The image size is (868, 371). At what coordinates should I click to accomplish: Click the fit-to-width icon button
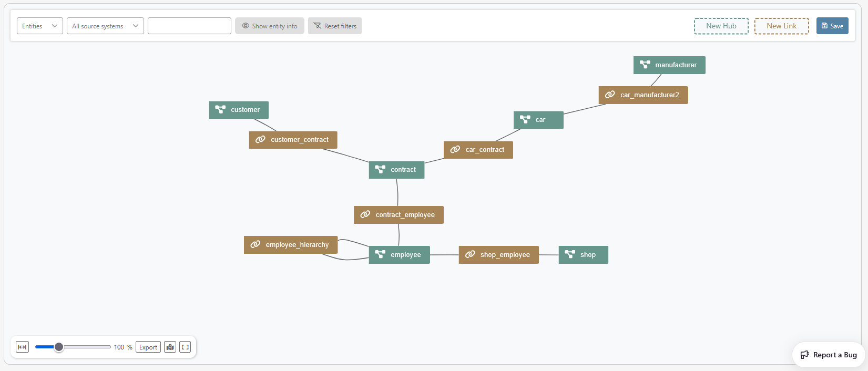pos(22,347)
